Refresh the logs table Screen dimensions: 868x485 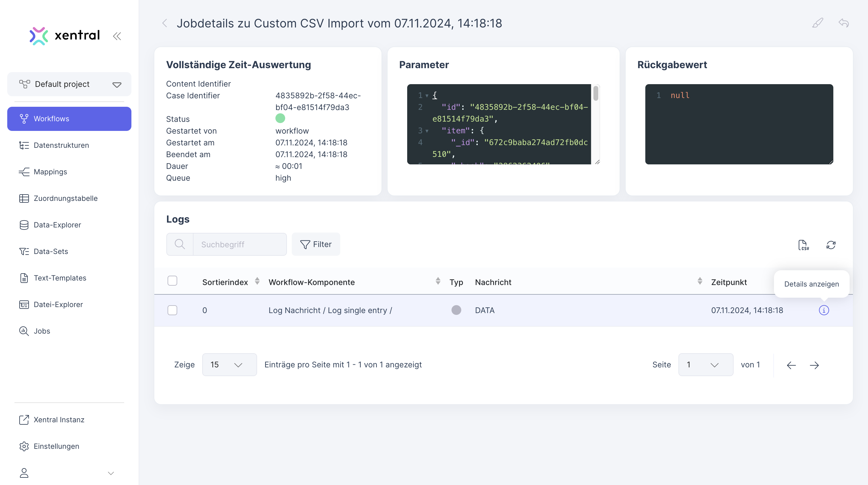point(831,245)
